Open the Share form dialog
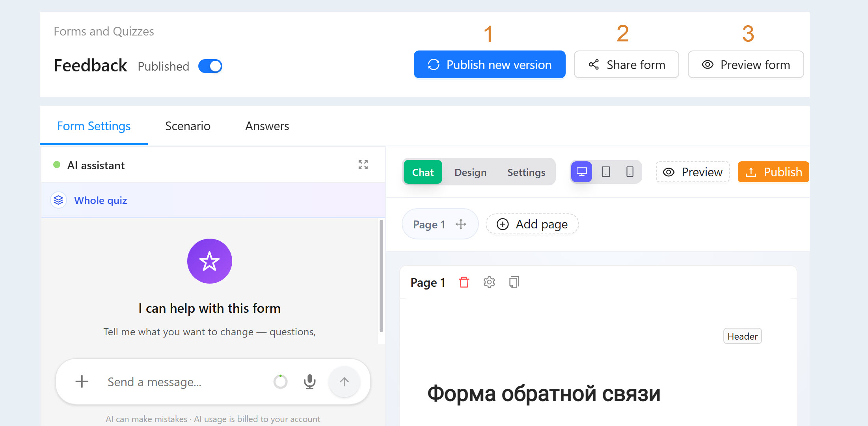Screen dimensions: 868x426 click(626, 65)
